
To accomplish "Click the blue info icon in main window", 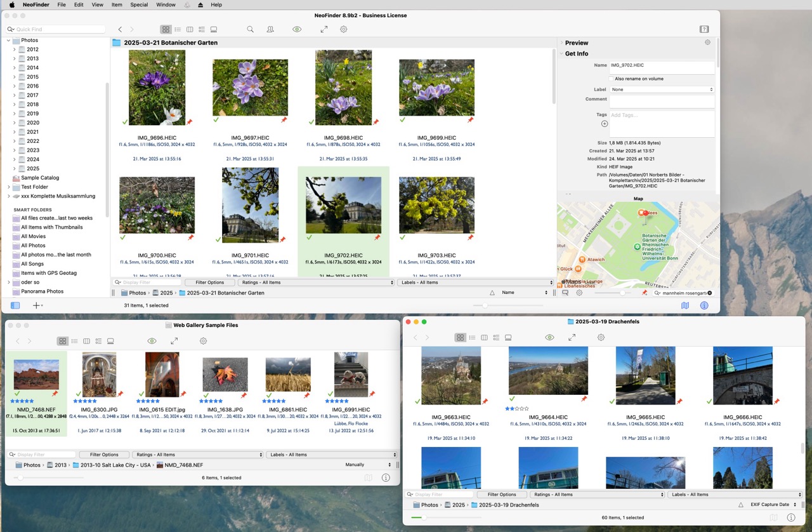I will coord(704,305).
